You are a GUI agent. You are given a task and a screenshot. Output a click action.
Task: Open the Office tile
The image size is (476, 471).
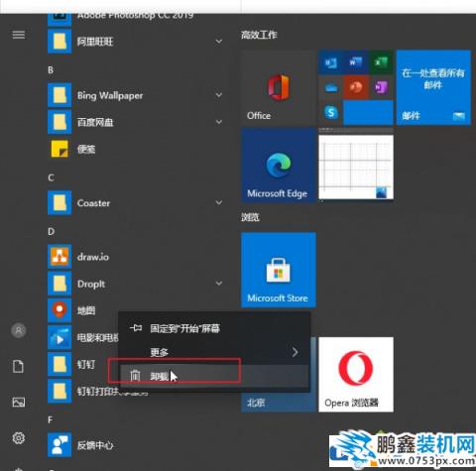click(279, 88)
